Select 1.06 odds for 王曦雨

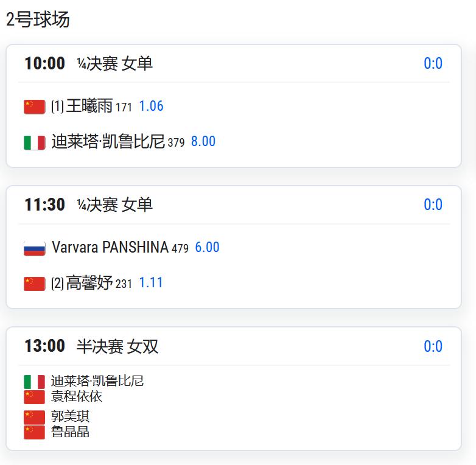(x=151, y=106)
